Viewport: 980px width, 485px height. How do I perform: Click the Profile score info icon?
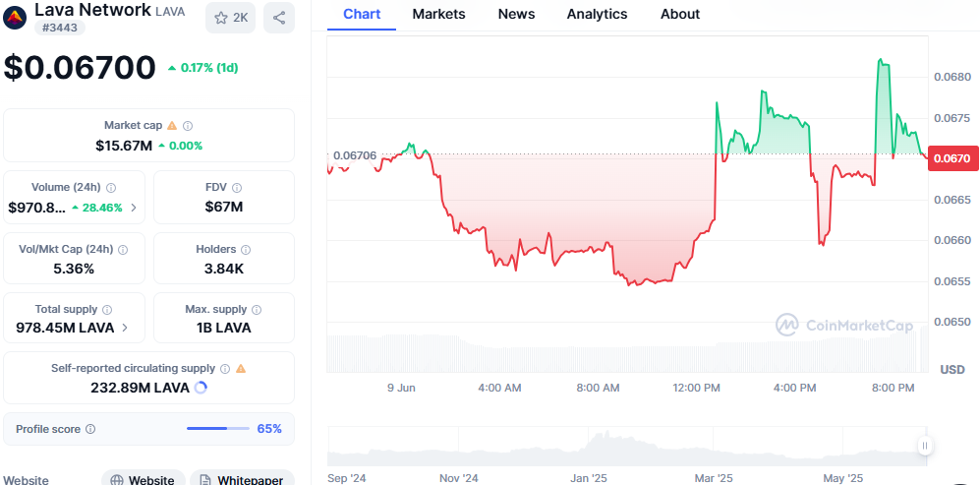tap(90, 429)
